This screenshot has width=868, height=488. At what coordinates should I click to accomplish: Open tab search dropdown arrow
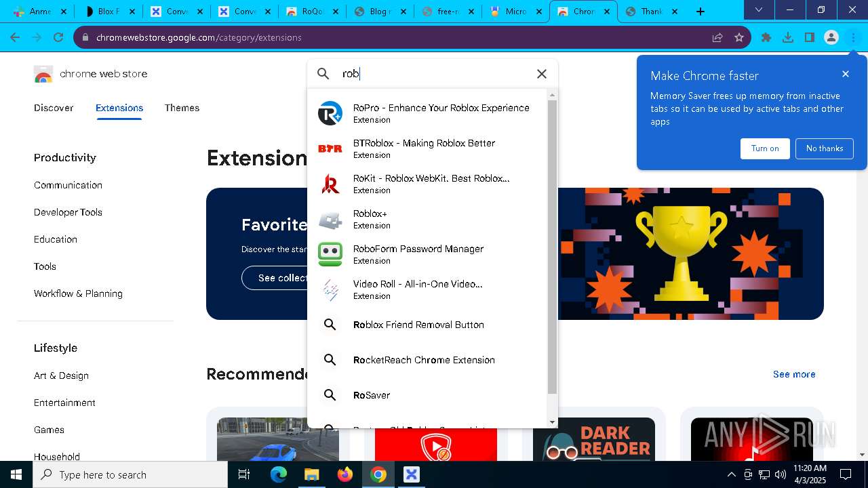click(759, 10)
